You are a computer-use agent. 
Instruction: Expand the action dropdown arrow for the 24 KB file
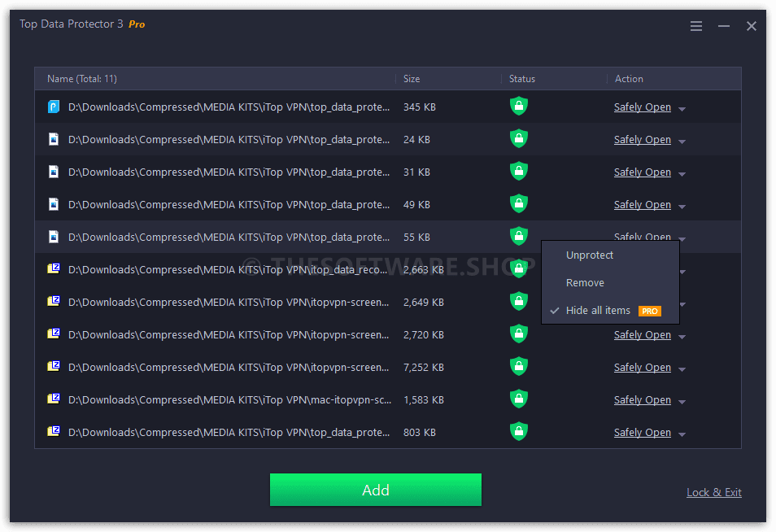point(682,142)
